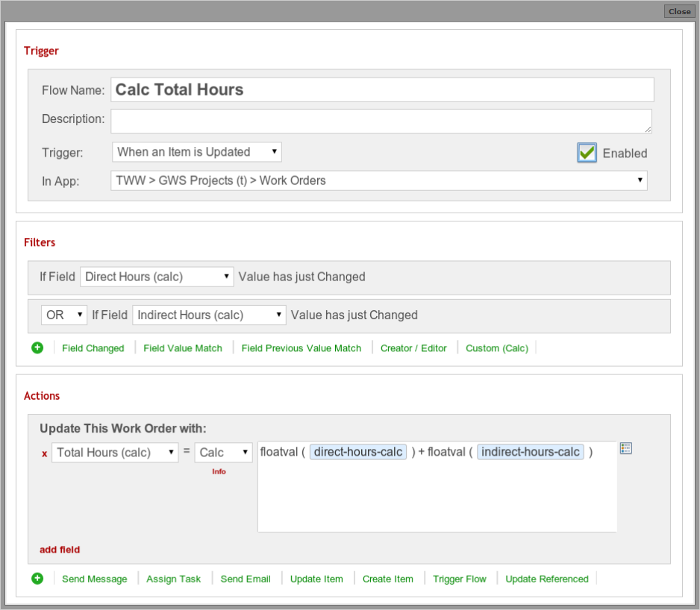Open the Calc value type dropdown
This screenshot has width=700, height=610.
click(x=223, y=453)
